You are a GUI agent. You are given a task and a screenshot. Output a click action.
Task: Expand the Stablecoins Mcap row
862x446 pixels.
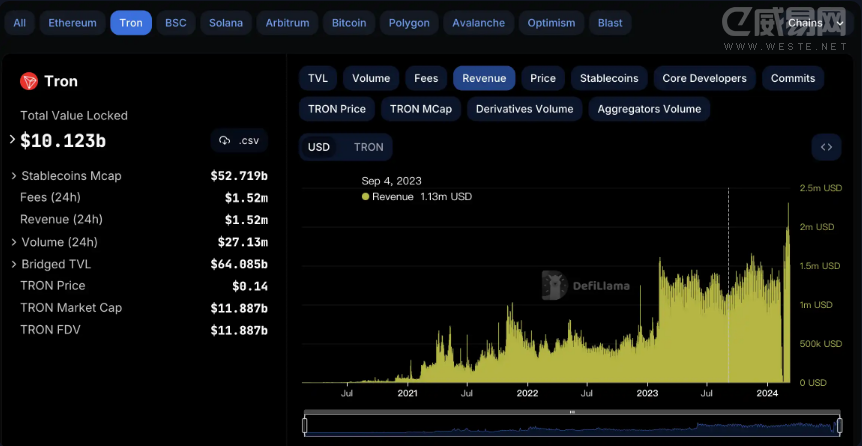point(14,176)
